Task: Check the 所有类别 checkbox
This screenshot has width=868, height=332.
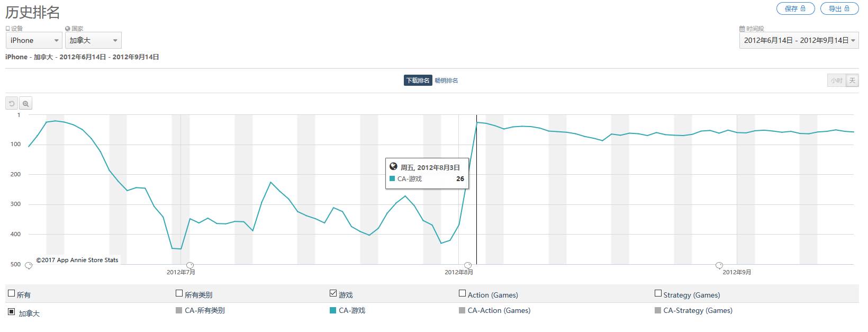Action: (179, 293)
